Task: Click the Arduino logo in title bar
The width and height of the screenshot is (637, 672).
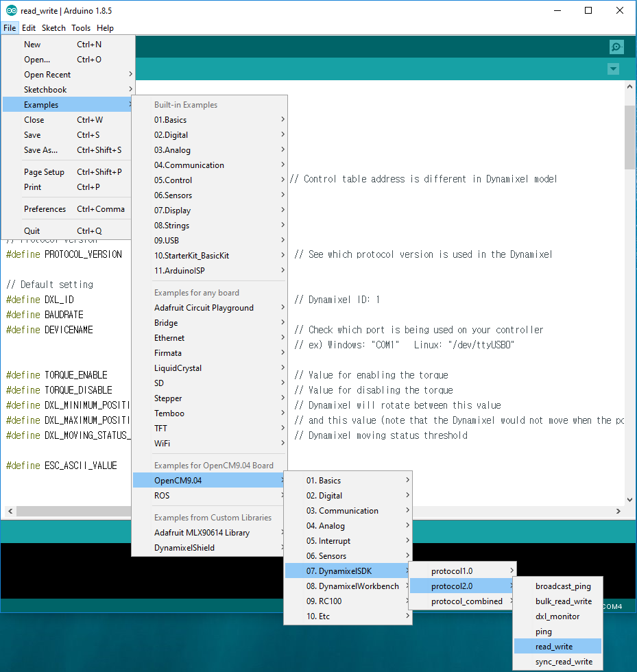Action: [11, 10]
